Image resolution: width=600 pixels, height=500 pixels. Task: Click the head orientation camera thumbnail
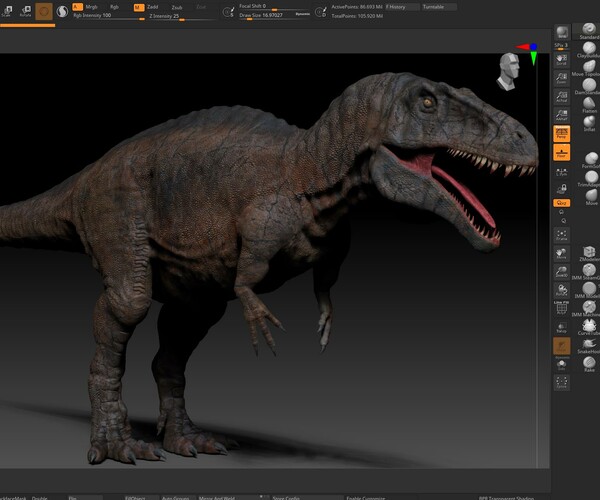(x=508, y=72)
